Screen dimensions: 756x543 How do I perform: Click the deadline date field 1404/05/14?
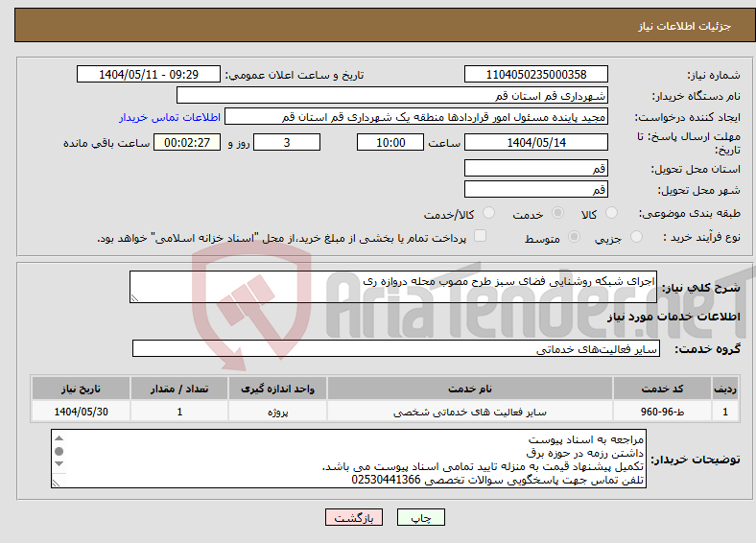(x=536, y=142)
